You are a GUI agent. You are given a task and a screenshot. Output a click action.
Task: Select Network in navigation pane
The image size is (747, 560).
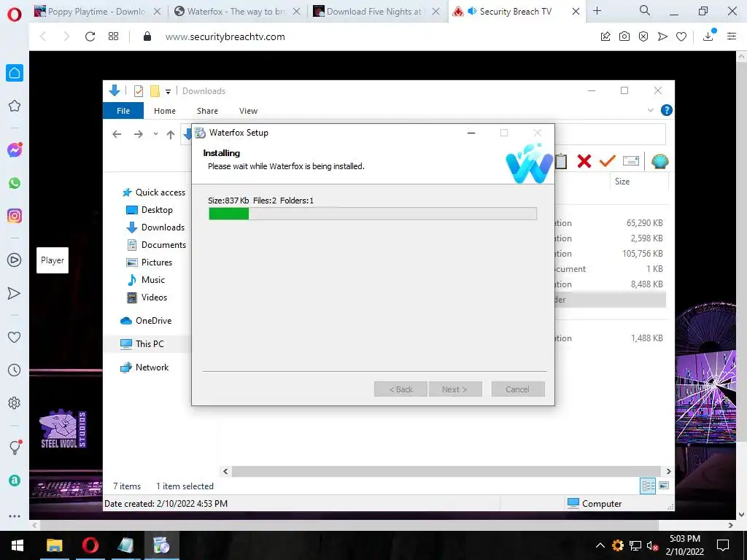click(x=144, y=367)
